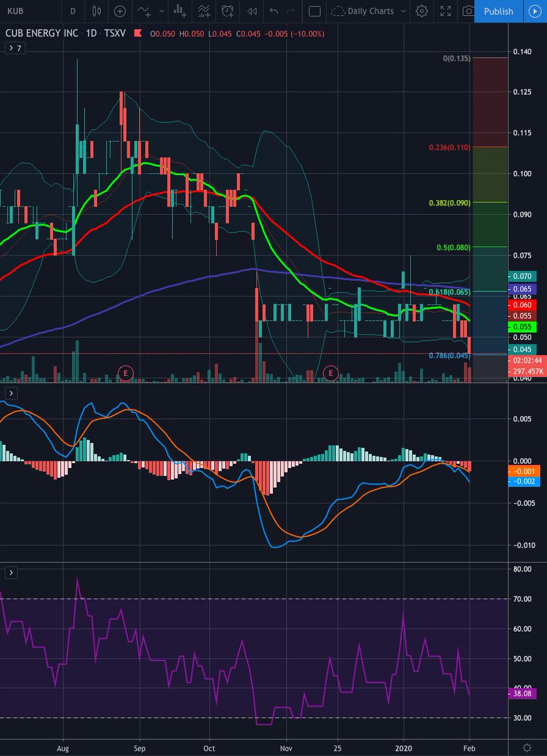
Task: Expand the MACD pane legend arrow
Action: 11,392
